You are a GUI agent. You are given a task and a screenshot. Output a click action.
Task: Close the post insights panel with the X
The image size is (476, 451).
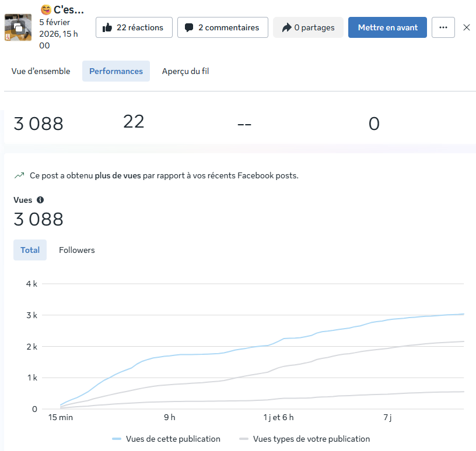tap(467, 27)
